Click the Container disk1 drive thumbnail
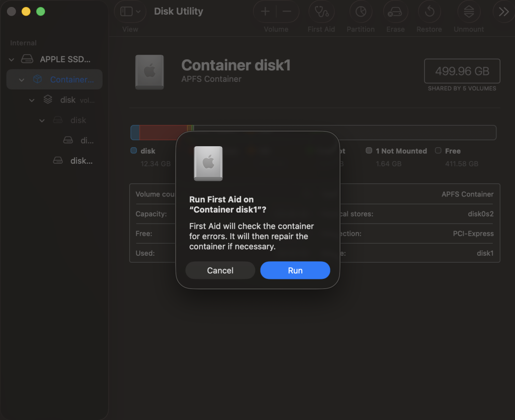Viewport: 515px width, 420px height. point(149,72)
